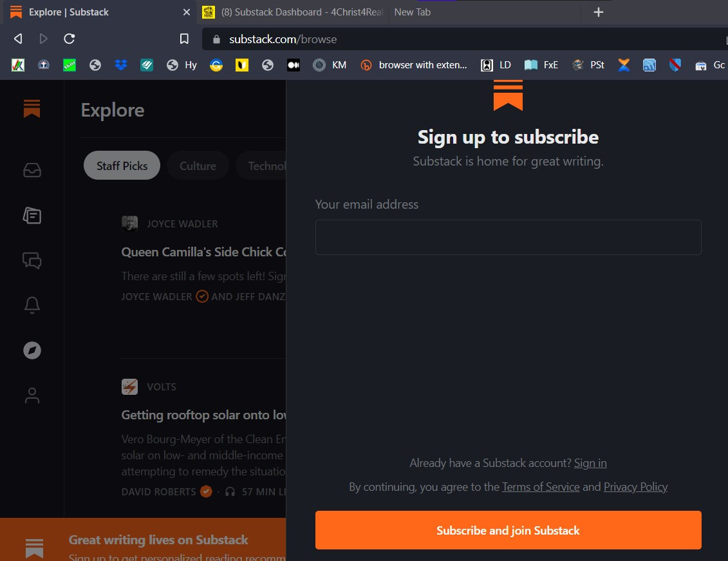The height and width of the screenshot is (561, 728).
Task: Click the headphones audio icon on Volts post
Action: coord(230,492)
